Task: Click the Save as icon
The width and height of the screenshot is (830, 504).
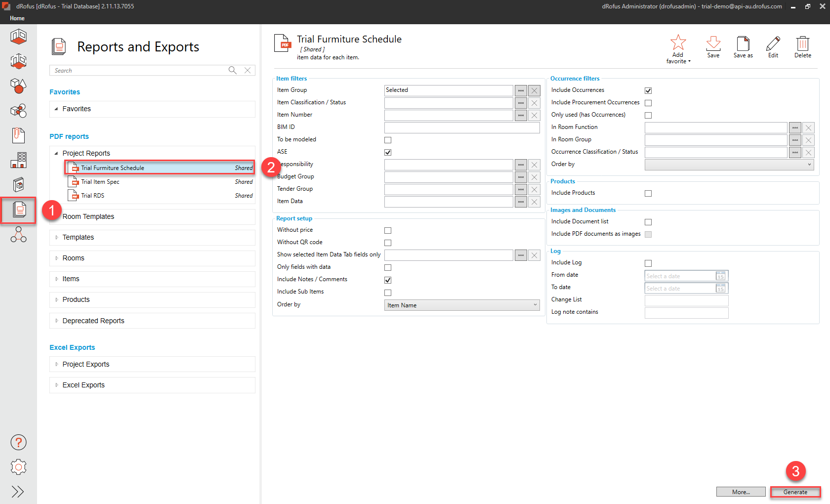Action: pos(743,43)
